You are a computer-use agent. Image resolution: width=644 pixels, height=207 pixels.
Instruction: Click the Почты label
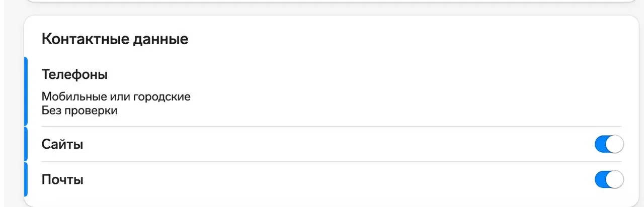pos(62,179)
